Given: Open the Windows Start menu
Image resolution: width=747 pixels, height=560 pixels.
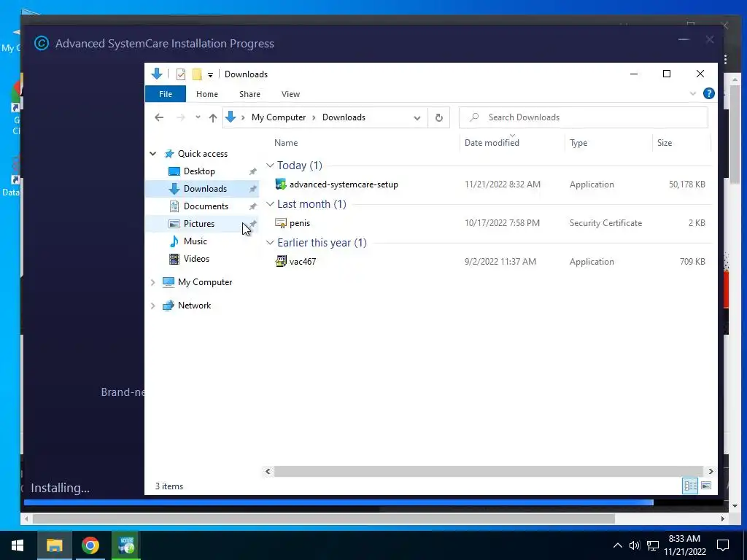Looking at the screenshot, I should [18, 545].
